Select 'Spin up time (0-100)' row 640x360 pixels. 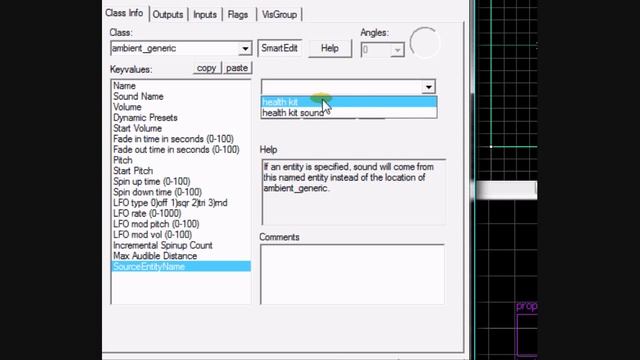click(x=181, y=181)
